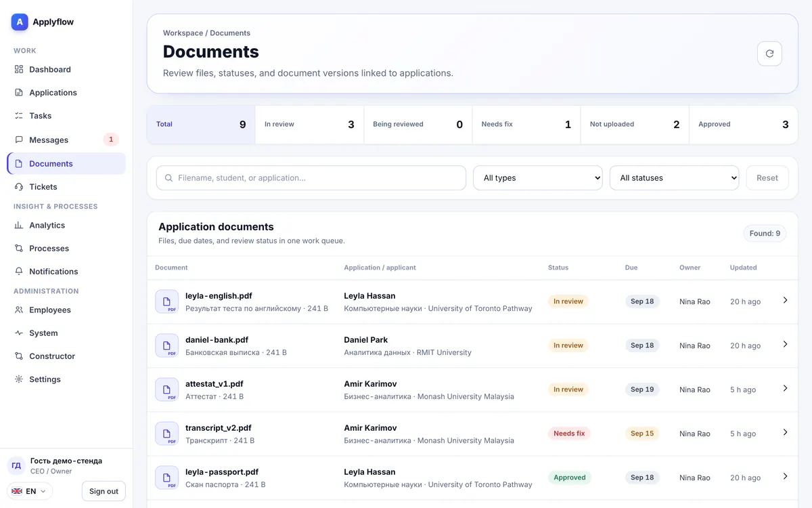Click the Found: 9 counter
This screenshot has width=812, height=508.
pyautogui.click(x=765, y=233)
